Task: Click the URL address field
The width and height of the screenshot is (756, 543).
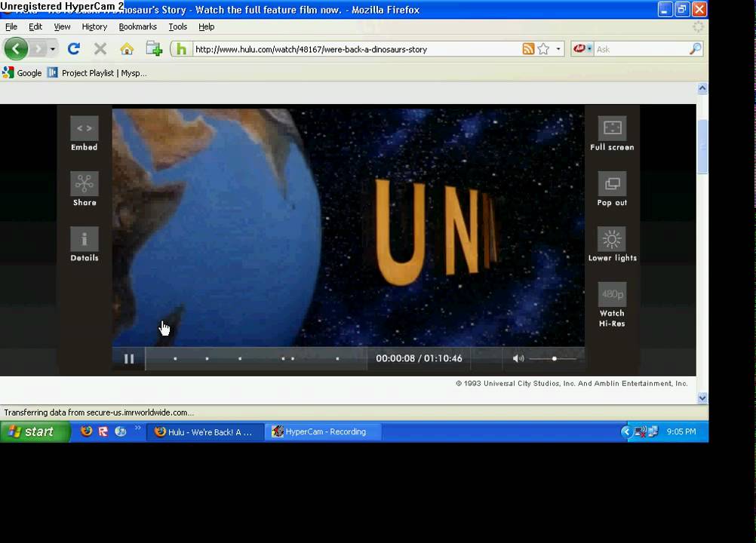Action: point(357,49)
